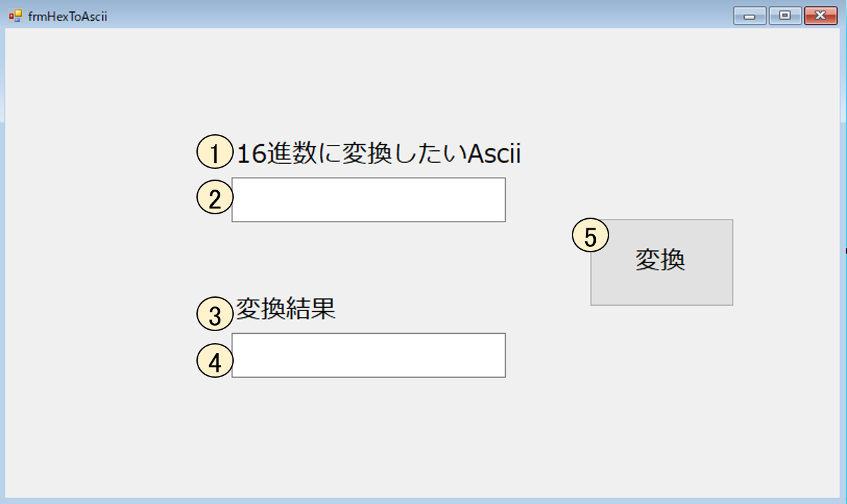Click the word Ascii in the top label
This screenshot has height=504, width=847.
pyautogui.click(x=494, y=154)
